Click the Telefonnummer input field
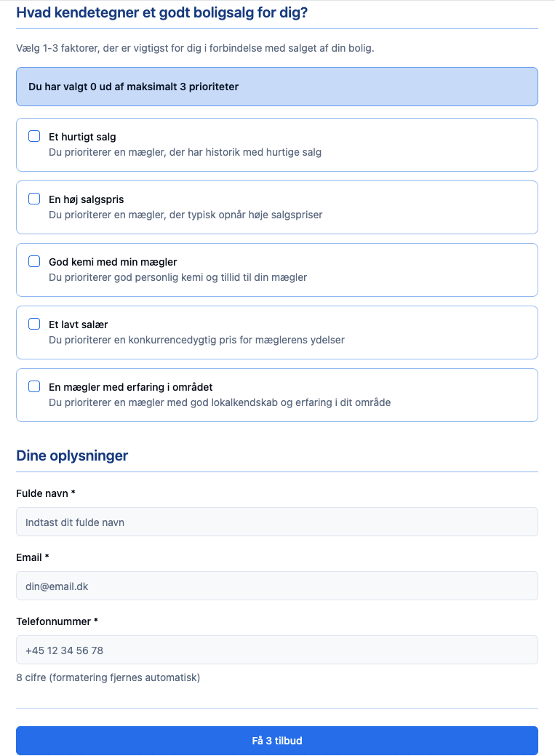 point(276,650)
